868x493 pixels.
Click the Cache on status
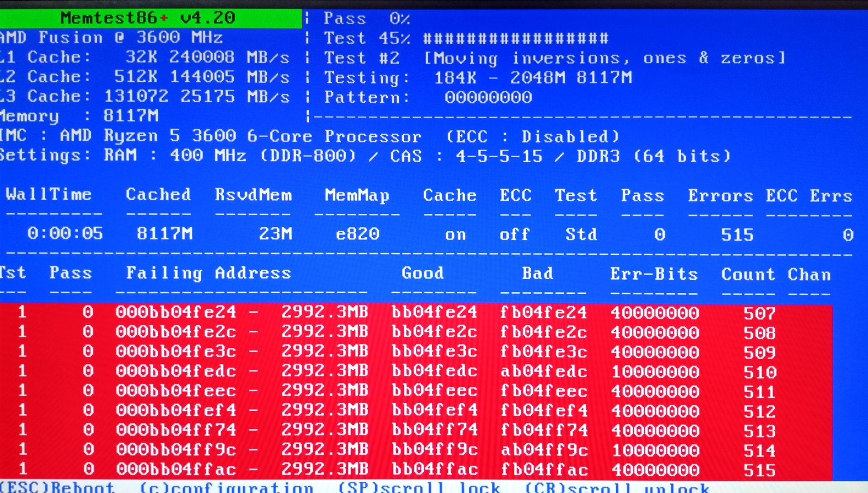click(455, 235)
